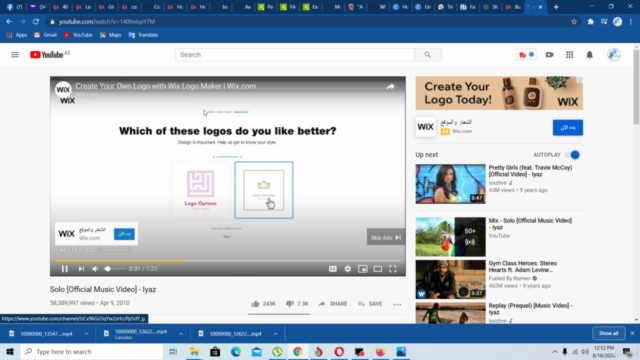
Task: Open Wix.com channel link in ad card
Action: [89, 238]
